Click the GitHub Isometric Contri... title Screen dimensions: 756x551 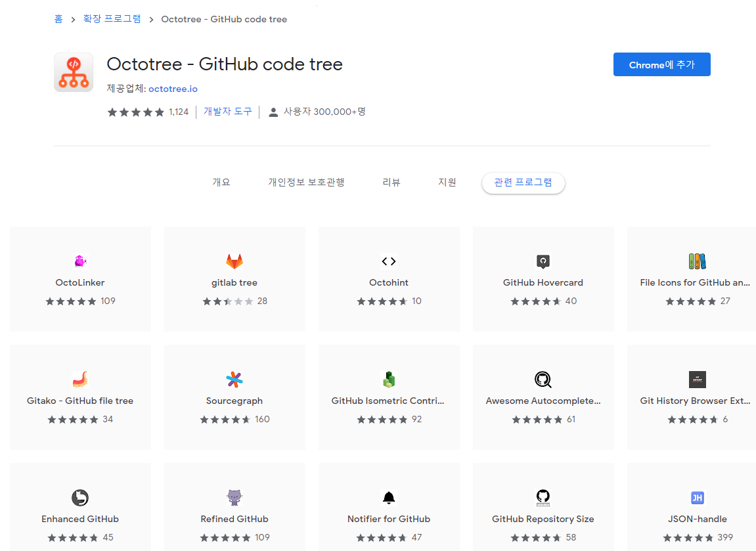[x=388, y=401]
